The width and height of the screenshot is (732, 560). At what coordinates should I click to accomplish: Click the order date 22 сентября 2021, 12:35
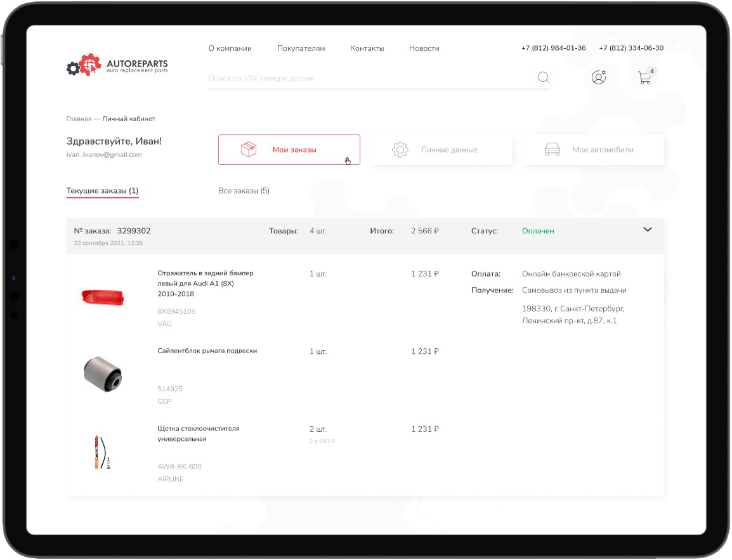[x=108, y=243]
